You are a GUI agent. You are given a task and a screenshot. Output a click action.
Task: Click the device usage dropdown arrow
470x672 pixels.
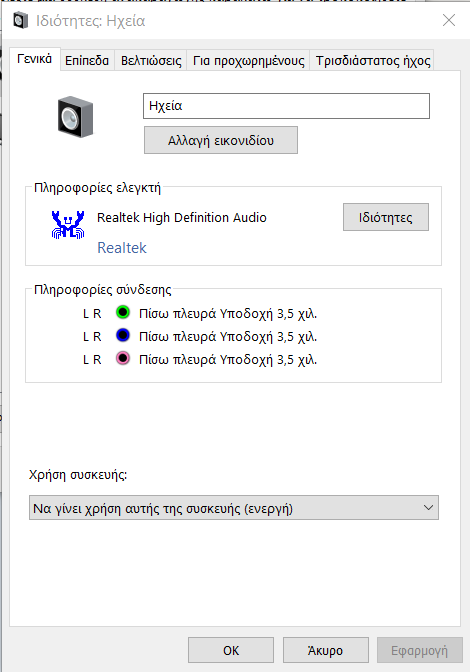tap(428, 508)
